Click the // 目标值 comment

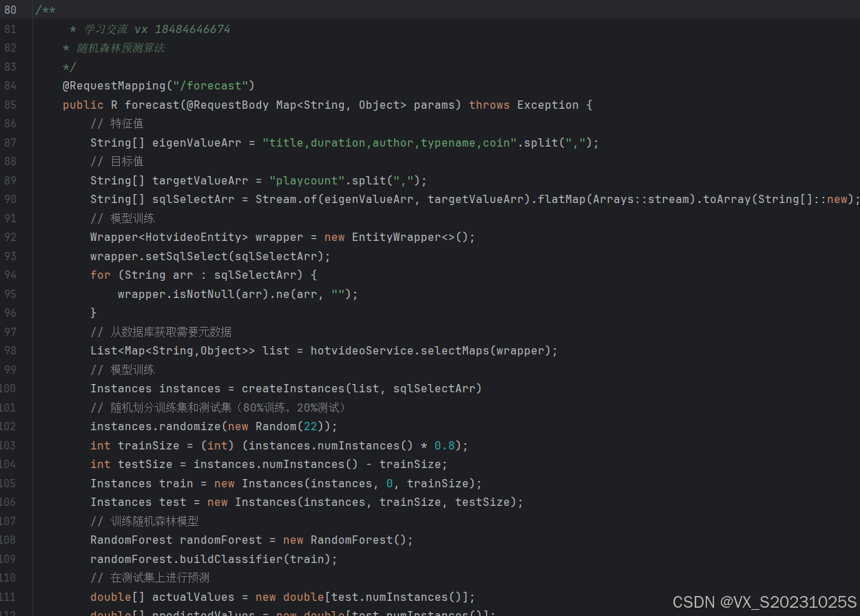117,162
